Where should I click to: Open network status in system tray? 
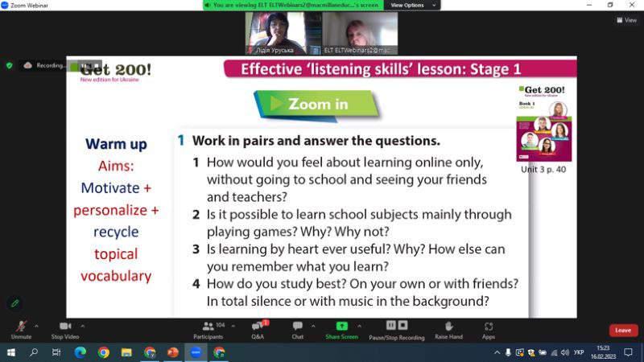(554, 352)
